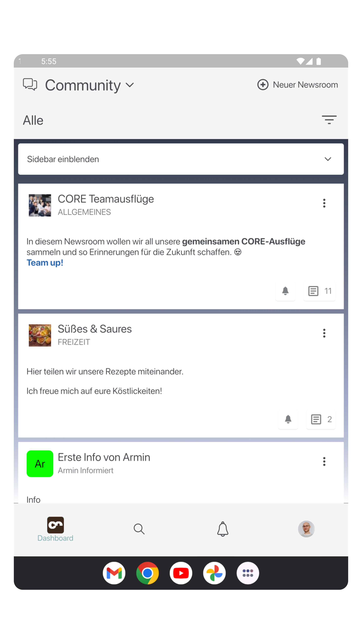Open the three-dot menu for CORE Teamausflüge
The height and width of the screenshot is (644, 362).
[324, 203]
